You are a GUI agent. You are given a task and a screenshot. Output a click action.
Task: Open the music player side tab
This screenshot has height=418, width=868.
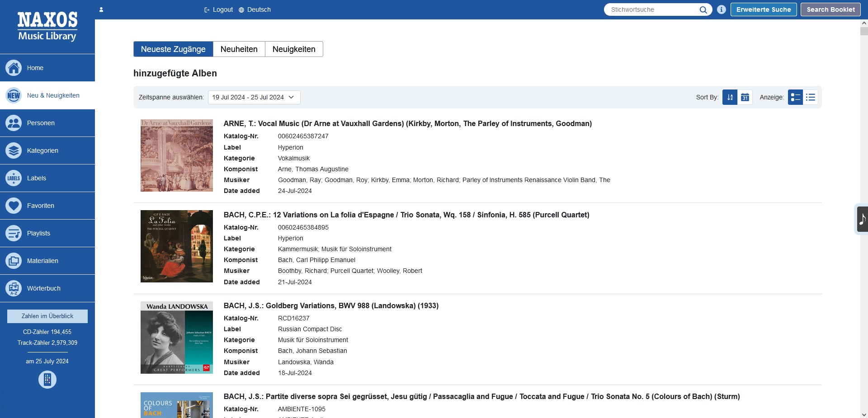coord(862,219)
